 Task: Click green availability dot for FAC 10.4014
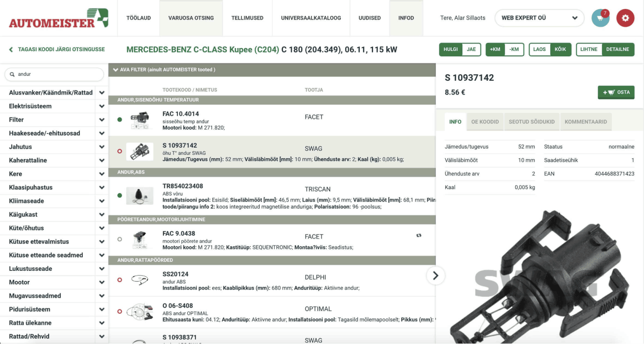[119, 120]
